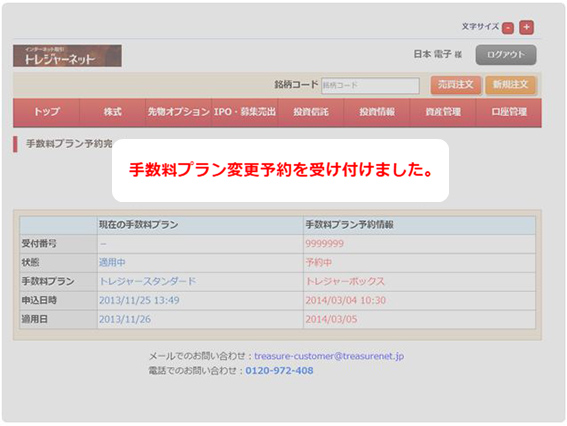Open the 口座管理 menu tab
Viewport: 567px width, 426px height.
[x=509, y=112]
